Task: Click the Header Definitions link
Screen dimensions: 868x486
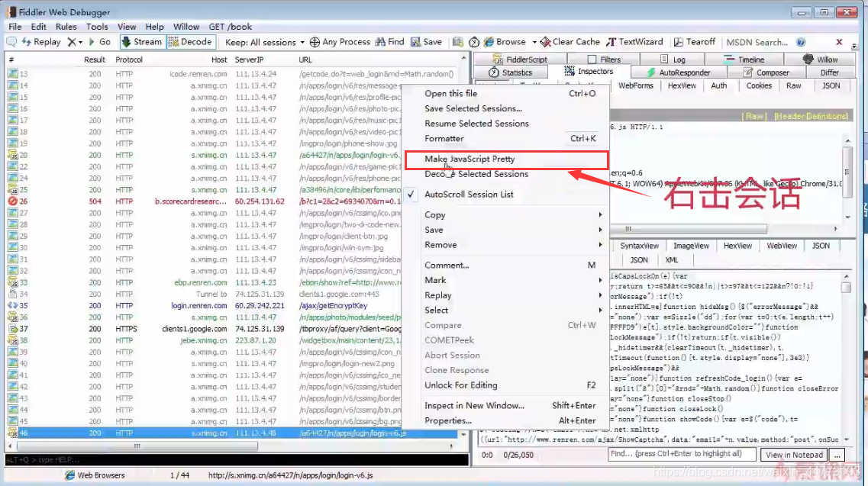Action: [x=811, y=116]
